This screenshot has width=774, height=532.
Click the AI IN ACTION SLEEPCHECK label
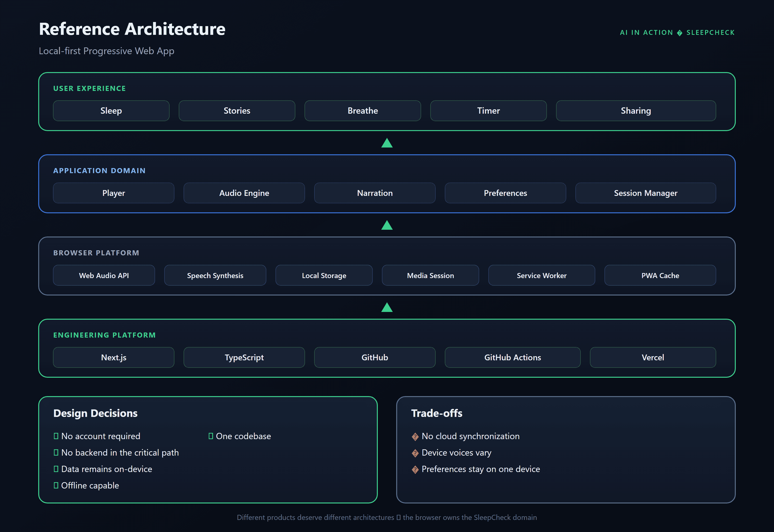[677, 33]
